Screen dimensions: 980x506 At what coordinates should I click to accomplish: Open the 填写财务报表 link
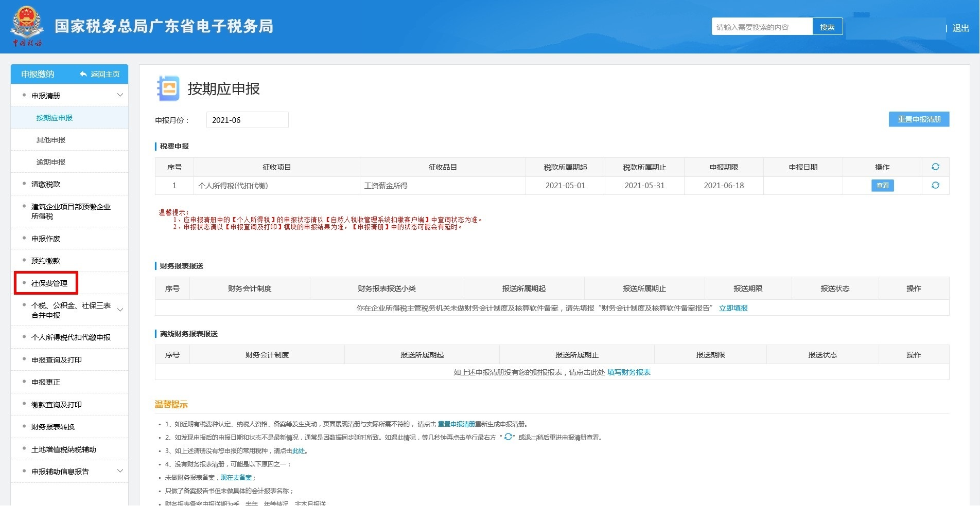[x=628, y=372]
